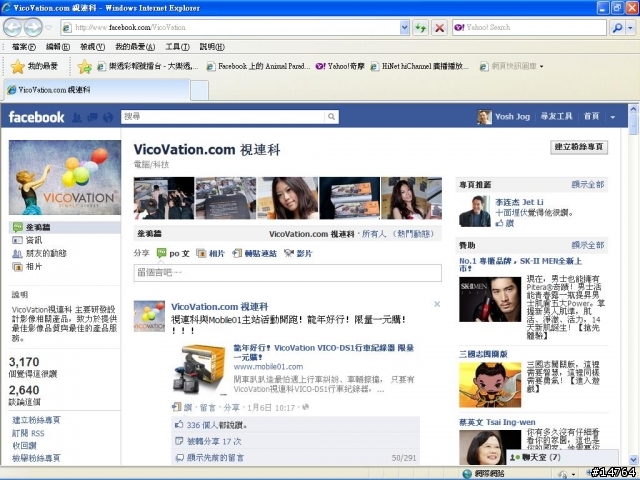
Task: Click the thumbs-up icon under Jet Li
Action: point(500,223)
